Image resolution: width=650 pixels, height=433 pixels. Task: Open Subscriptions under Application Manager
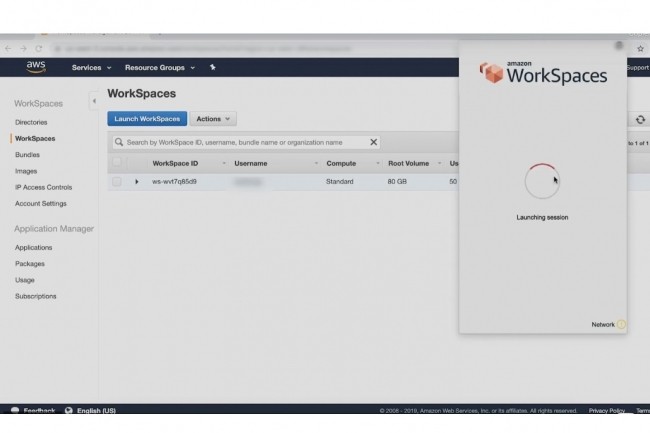[x=35, y=296]
